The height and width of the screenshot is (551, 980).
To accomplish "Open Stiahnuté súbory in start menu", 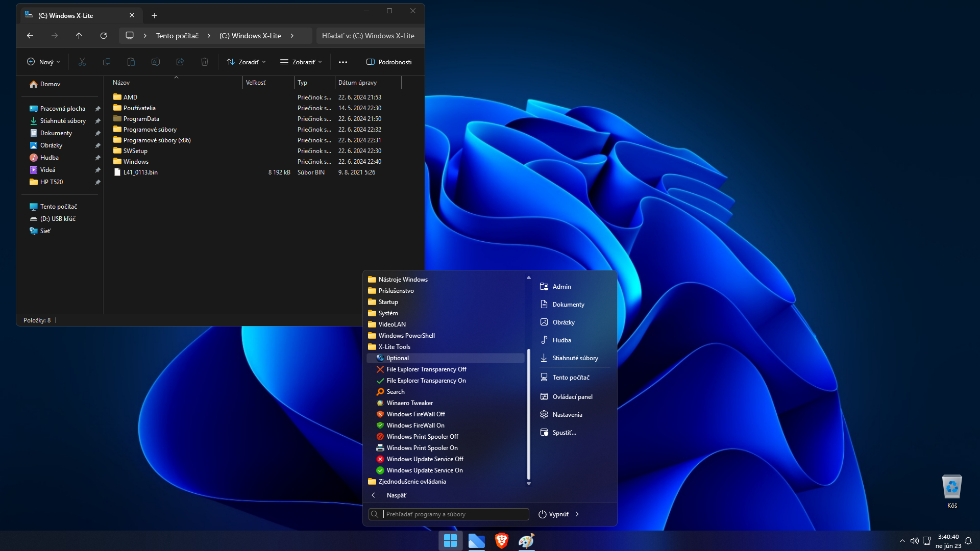I will [x=575, y=358].
